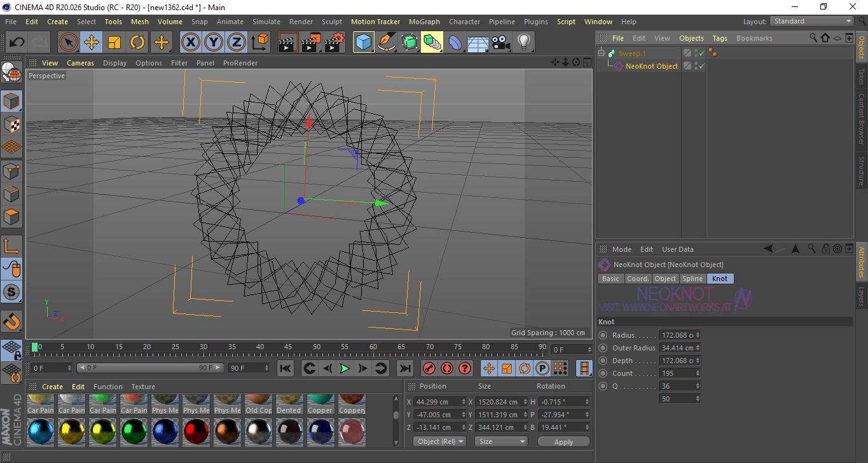Toggle the X-axis lock
This screenshot has height=463, width=868.
(x=190, y=43)
